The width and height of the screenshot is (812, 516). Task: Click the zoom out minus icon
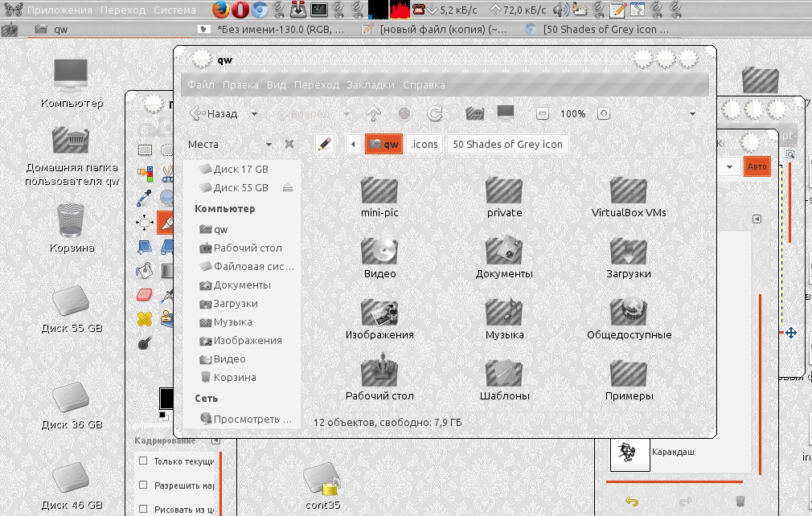(x=542, y=113)
